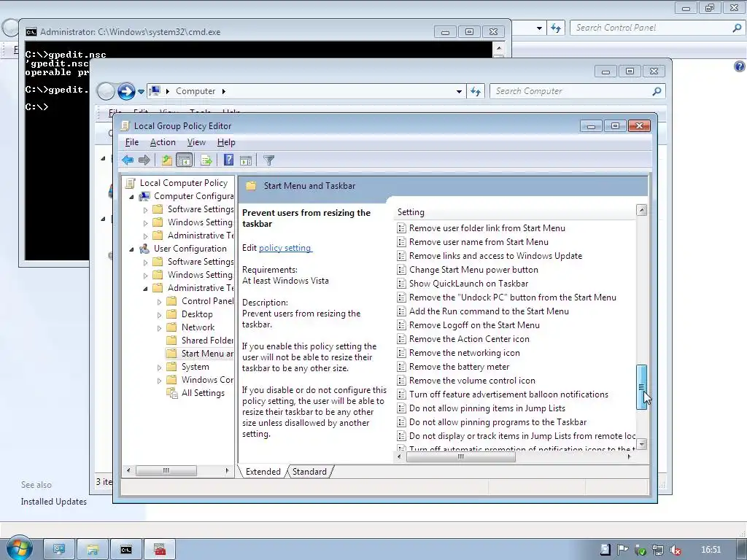The image size is (747, 560).
Task: Click the red toolbox taskbar icon
Action: [160, 550]
